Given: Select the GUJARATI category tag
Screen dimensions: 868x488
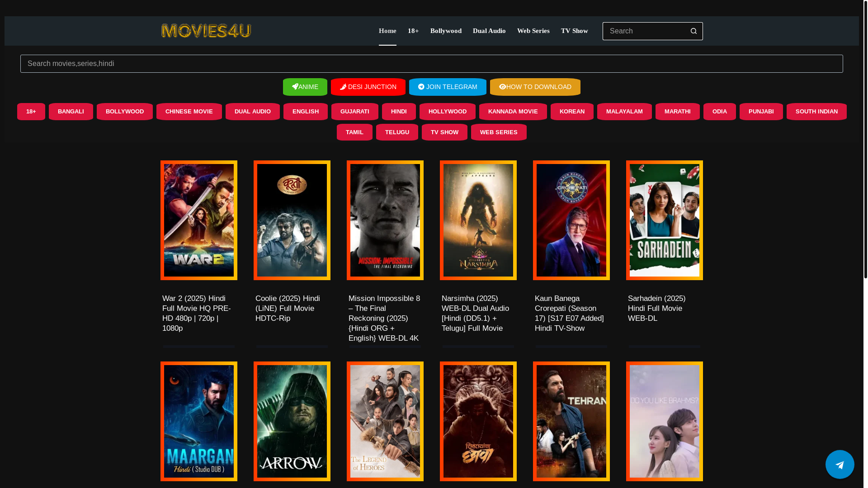Looking at the screenshot, I should [355, 112].
